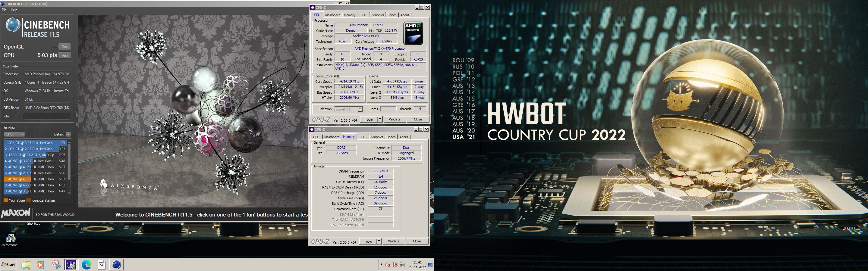
Task: Open the Action Center flag icon
Action: point(395,265)
